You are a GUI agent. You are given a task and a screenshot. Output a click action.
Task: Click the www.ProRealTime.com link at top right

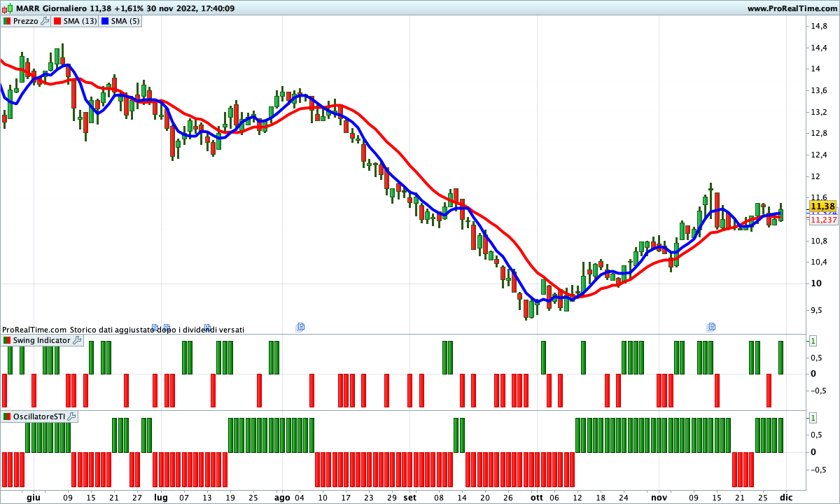click(792, 8)
